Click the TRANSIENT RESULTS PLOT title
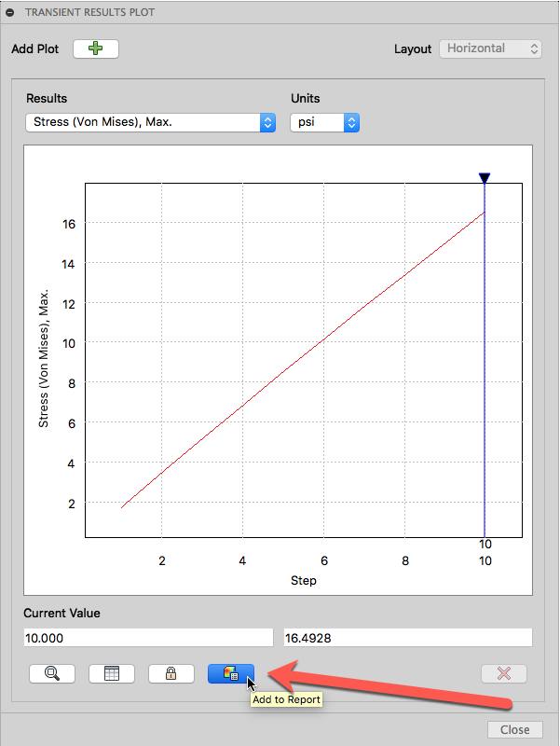The image size is (560, 746). 89,12
